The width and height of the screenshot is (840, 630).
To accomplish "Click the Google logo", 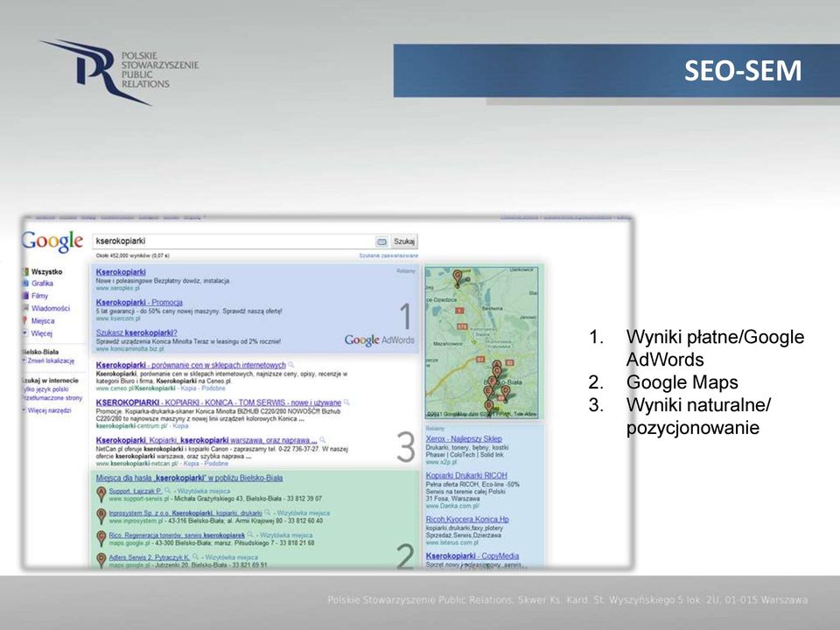I will coord(52,241).
